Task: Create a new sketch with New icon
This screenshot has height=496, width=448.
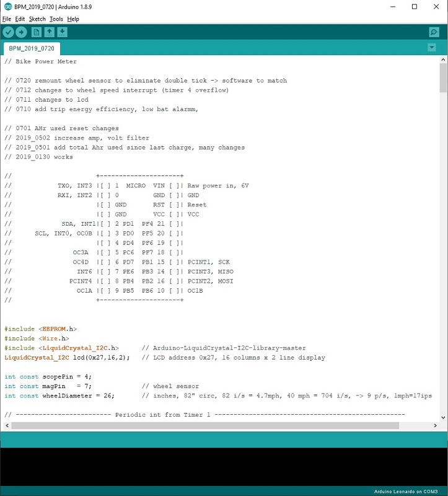Action: click(x=37, y=32)
